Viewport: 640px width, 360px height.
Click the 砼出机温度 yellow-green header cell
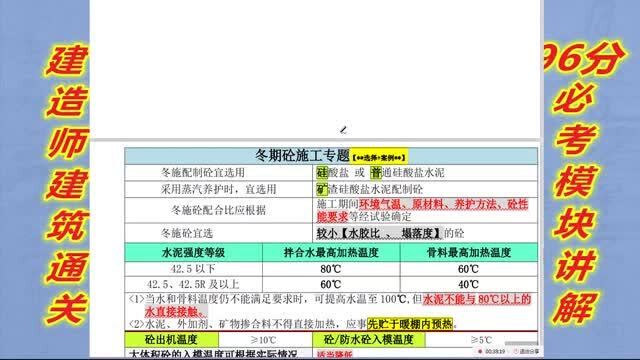coord(171,340)
